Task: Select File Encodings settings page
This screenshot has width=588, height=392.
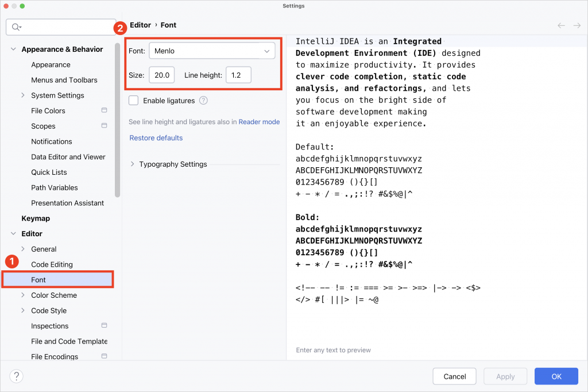Action: 55,357
